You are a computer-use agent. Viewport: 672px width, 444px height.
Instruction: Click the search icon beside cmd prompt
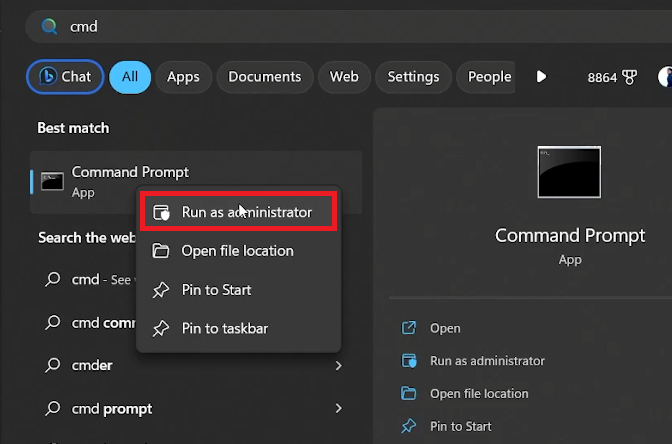click(53, 408)
